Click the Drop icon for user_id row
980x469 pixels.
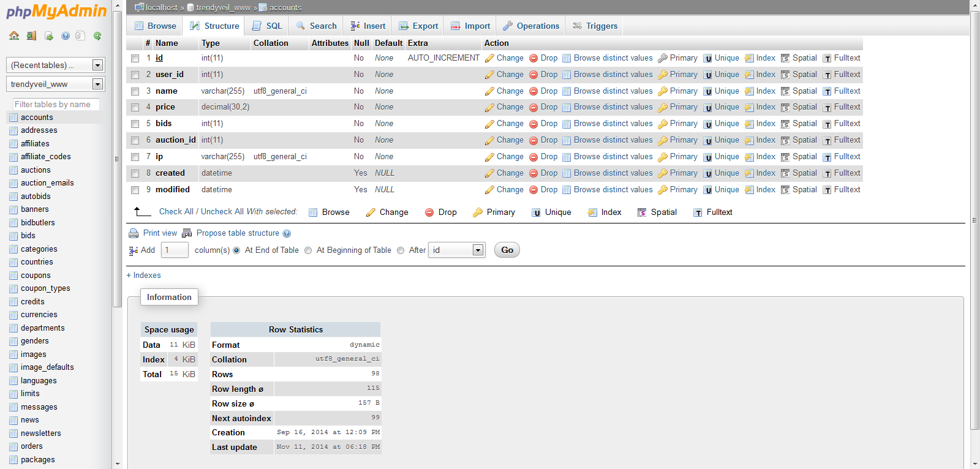[x=533, y=75]
